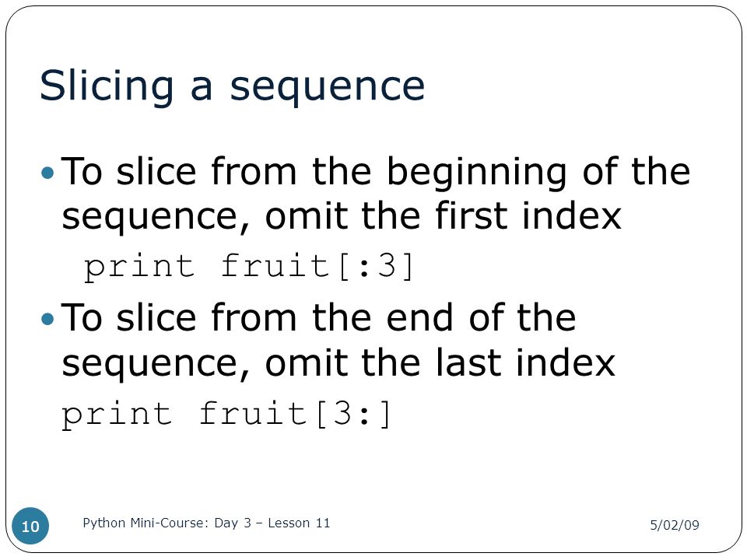This screenshot has width=747, height=560.
Task: Click print in the first code line
Action: [139, 268]
